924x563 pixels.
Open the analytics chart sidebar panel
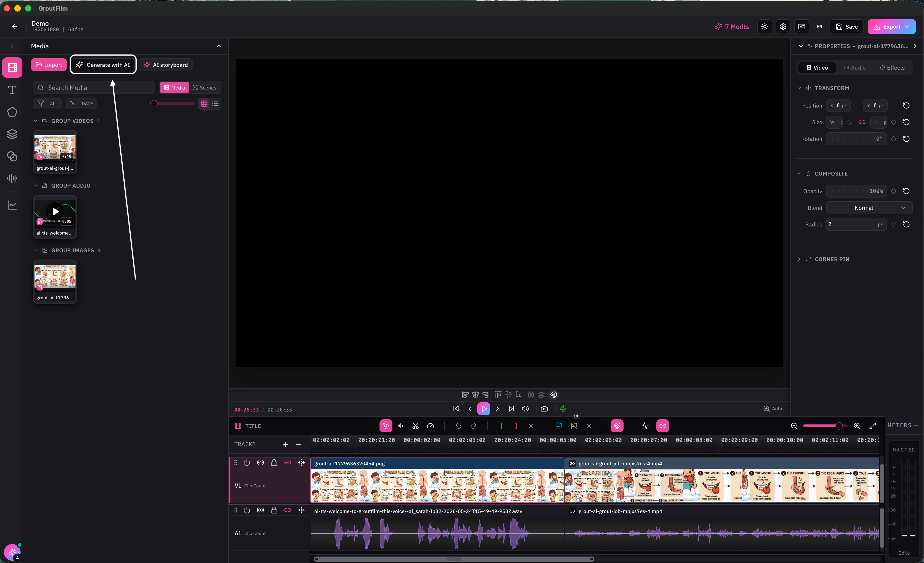[x=12, y=205]
